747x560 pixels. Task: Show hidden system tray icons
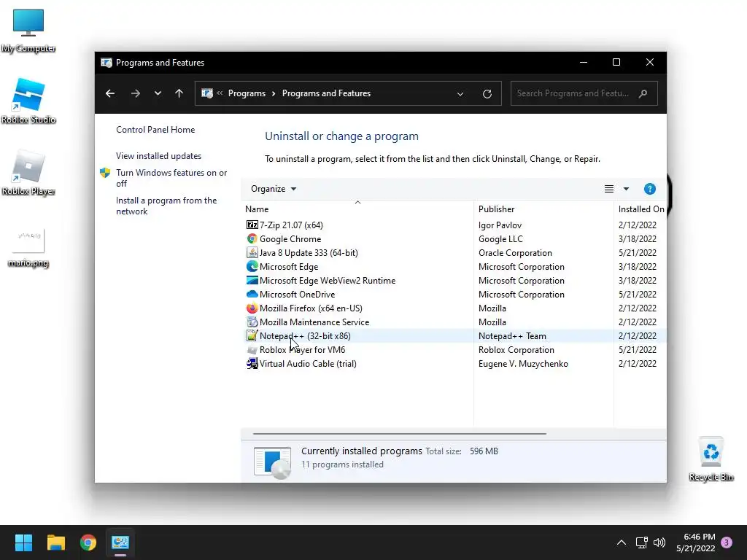click(622, 542)
